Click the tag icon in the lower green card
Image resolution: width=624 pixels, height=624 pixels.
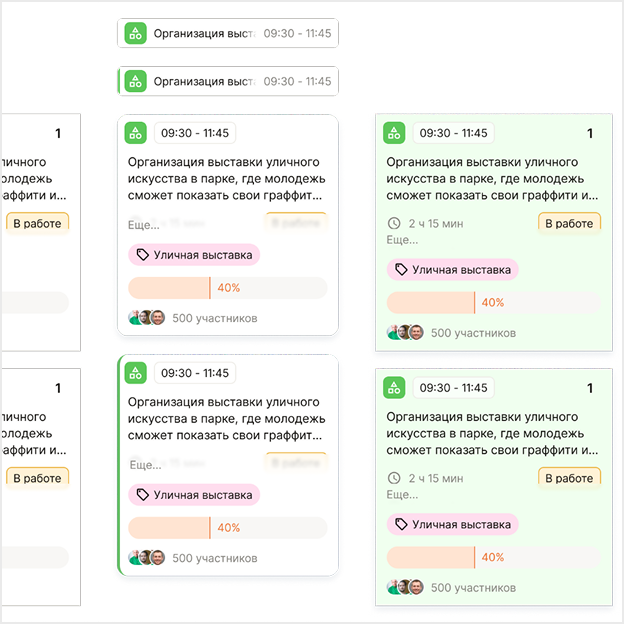pyautogui.click(x=401, y=524)
